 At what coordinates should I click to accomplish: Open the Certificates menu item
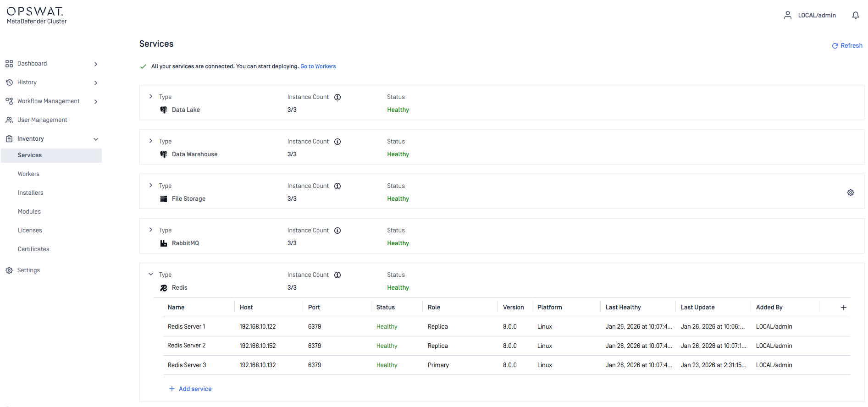click(x=33, y=249)
